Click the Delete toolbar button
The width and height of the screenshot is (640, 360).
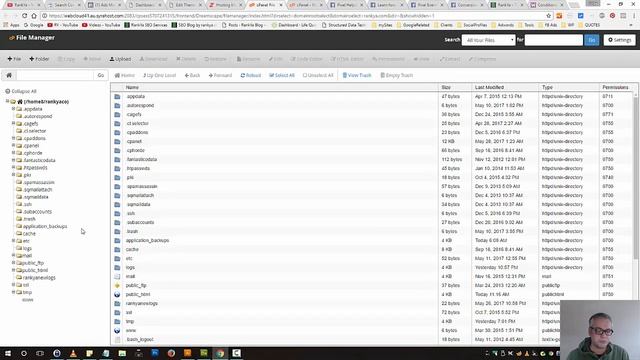pos(186,59)
